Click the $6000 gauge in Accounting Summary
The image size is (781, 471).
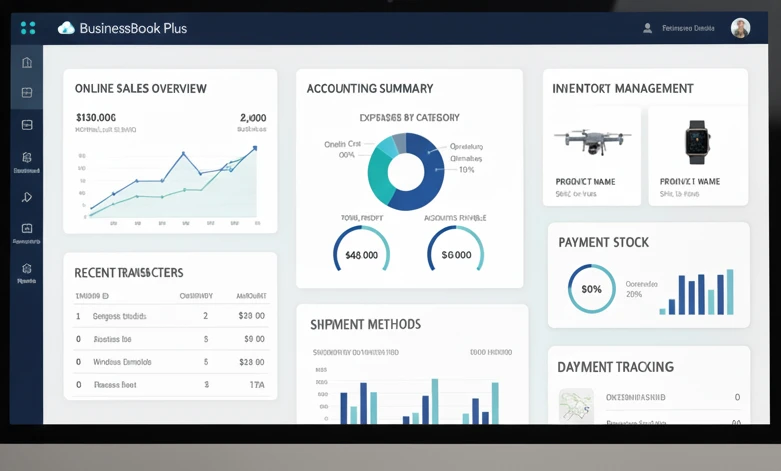(x=455, y=254)
